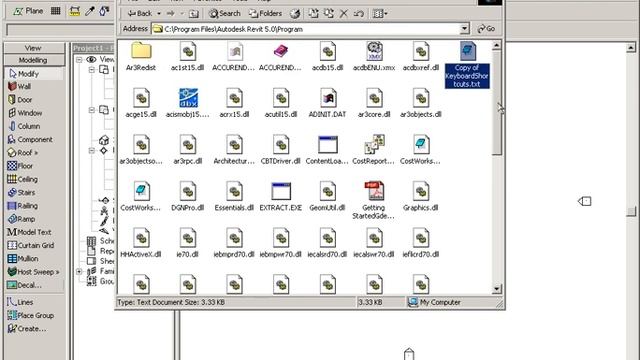
Task: Choose the Mullion tool
Action: (23, 259)
